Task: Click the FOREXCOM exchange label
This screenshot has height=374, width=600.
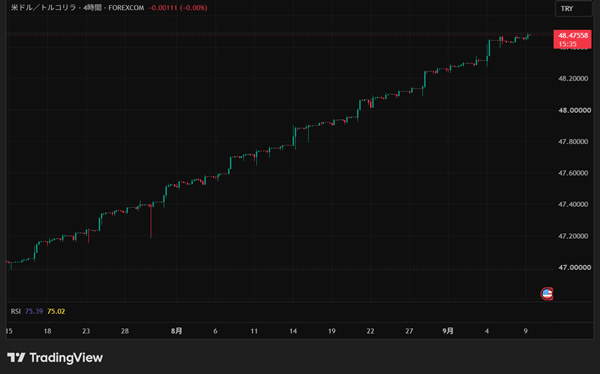Action: 126,8
